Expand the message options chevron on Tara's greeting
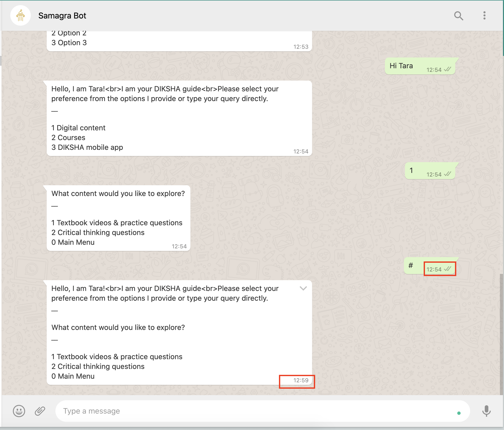 [x=303, y=288]
